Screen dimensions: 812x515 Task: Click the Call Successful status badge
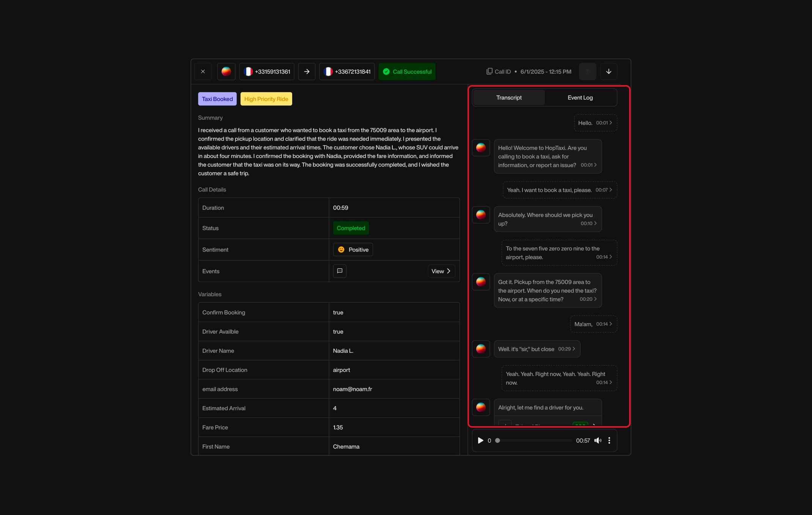pyautogui.click(x=407, y=71)
